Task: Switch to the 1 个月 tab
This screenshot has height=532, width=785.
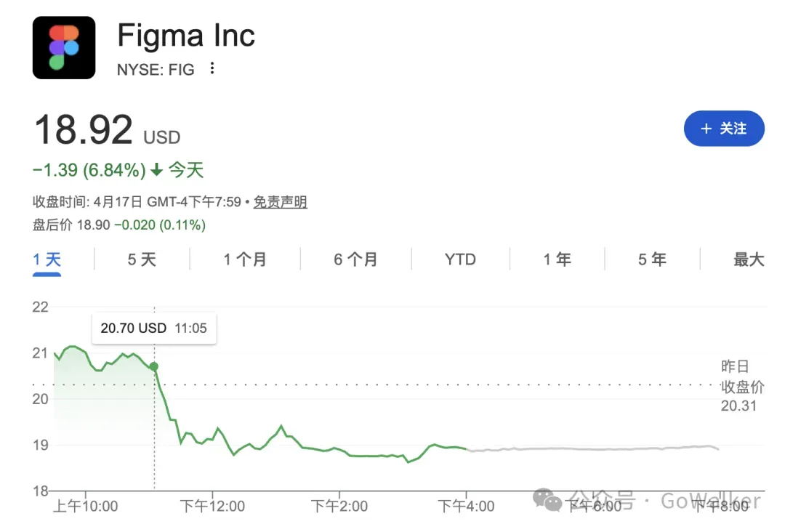Action: coord(245,259)
